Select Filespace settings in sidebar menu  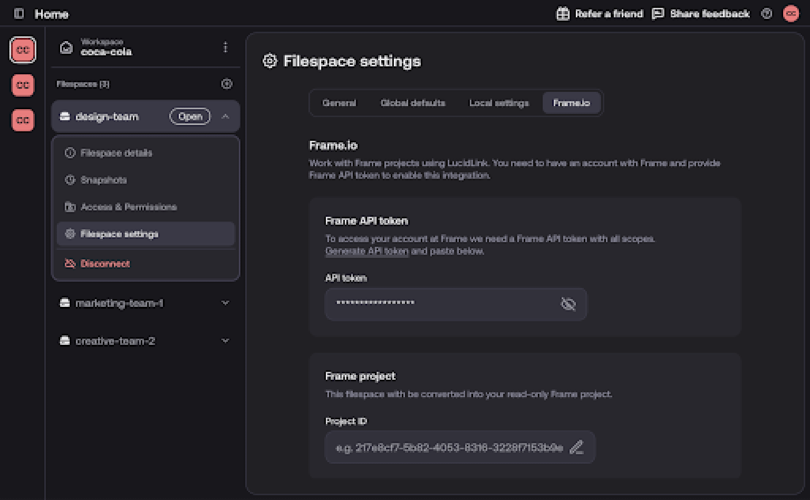point(146,234)
